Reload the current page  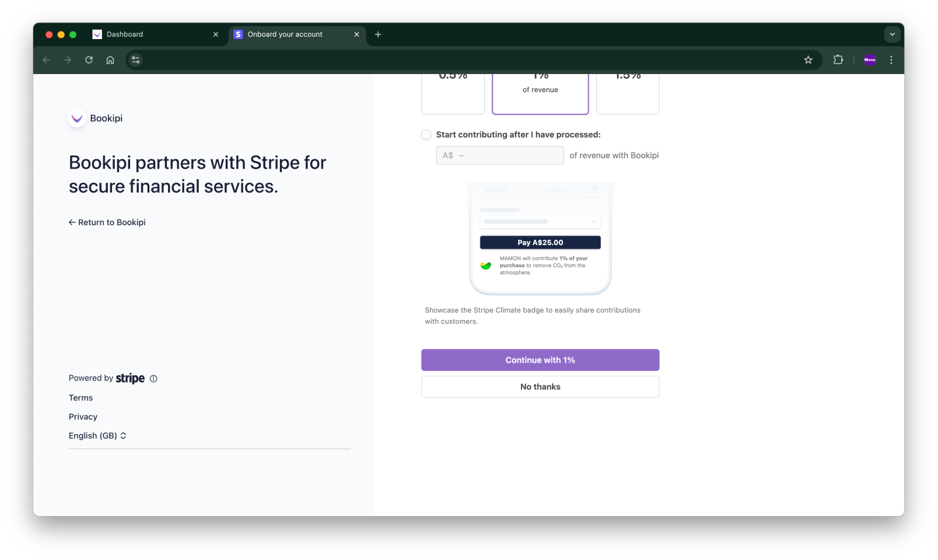pos(89,60)
